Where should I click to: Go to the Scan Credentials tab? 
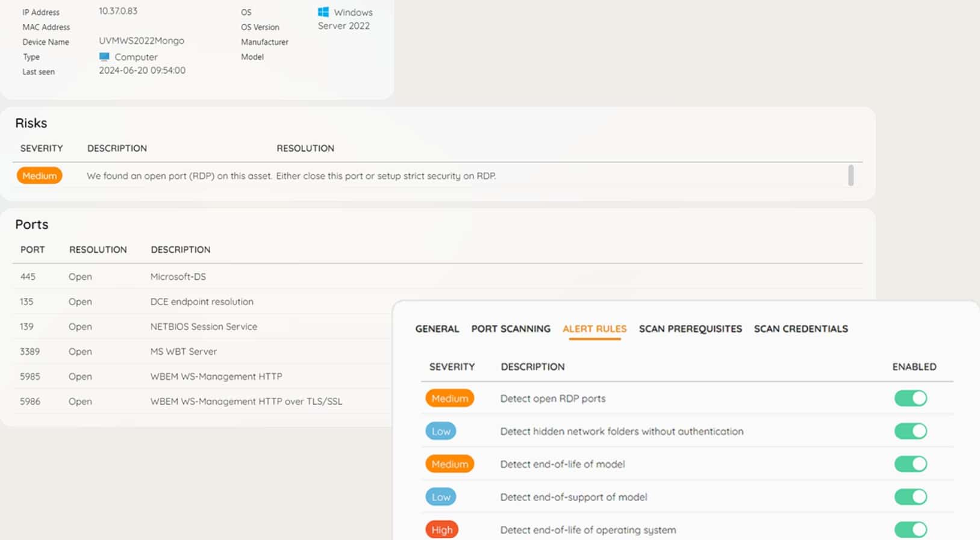pyautogui.click(x=801, y=329)
